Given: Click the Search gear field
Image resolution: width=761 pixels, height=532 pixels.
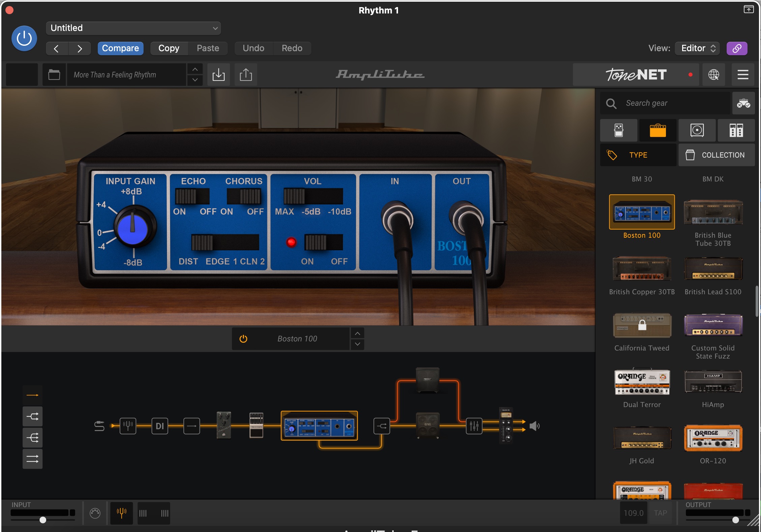Looking at the screenshot, I should [x=665, y=103].
